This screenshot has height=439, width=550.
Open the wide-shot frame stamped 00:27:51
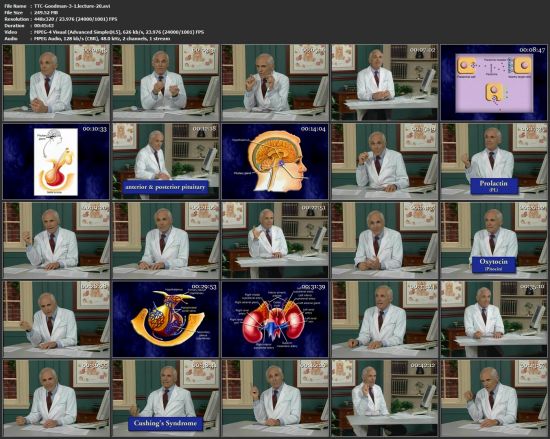(x=275, y=240)
